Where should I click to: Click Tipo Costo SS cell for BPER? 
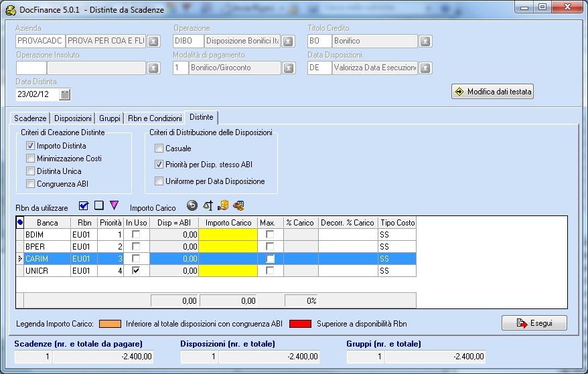coord(397,247)
